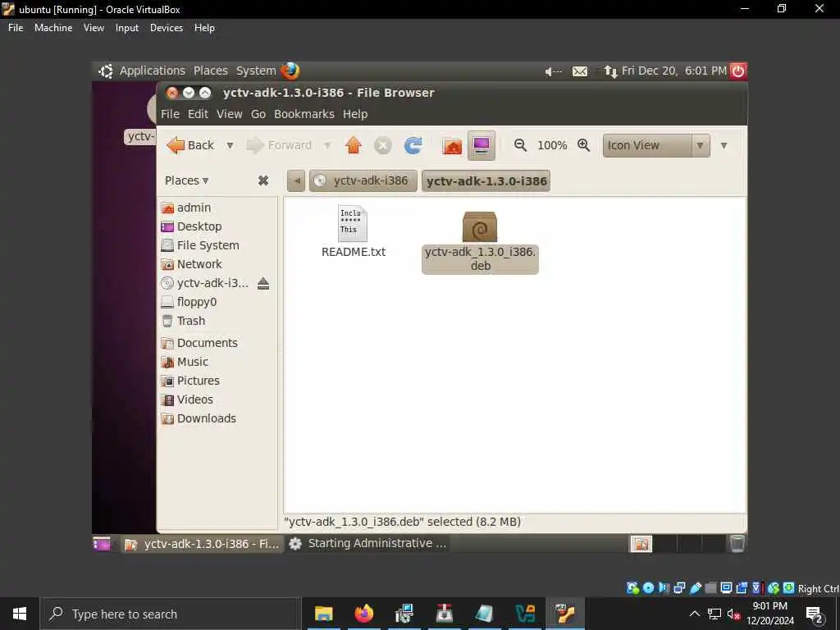The height and width of the screenshot is (630, 840).
Task: Switch to yctv-adk-1.3.0-i386 taskbar window
Action: [202, 544]
